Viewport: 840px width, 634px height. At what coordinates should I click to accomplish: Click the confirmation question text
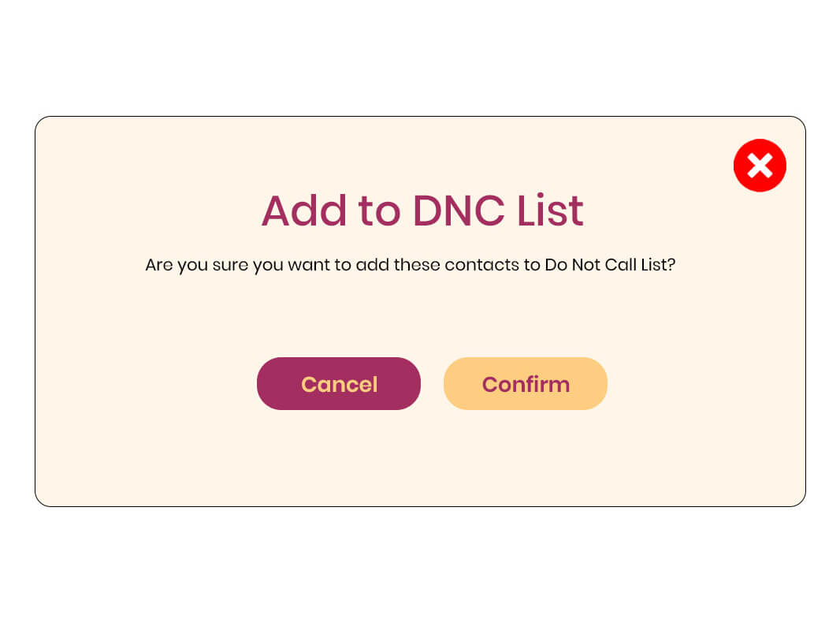[410, 265]
